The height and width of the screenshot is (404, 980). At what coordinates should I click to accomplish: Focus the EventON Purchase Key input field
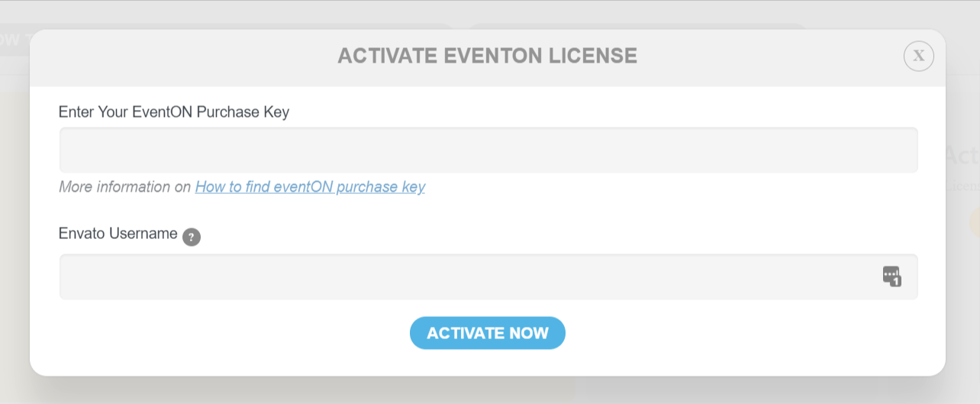488,150
